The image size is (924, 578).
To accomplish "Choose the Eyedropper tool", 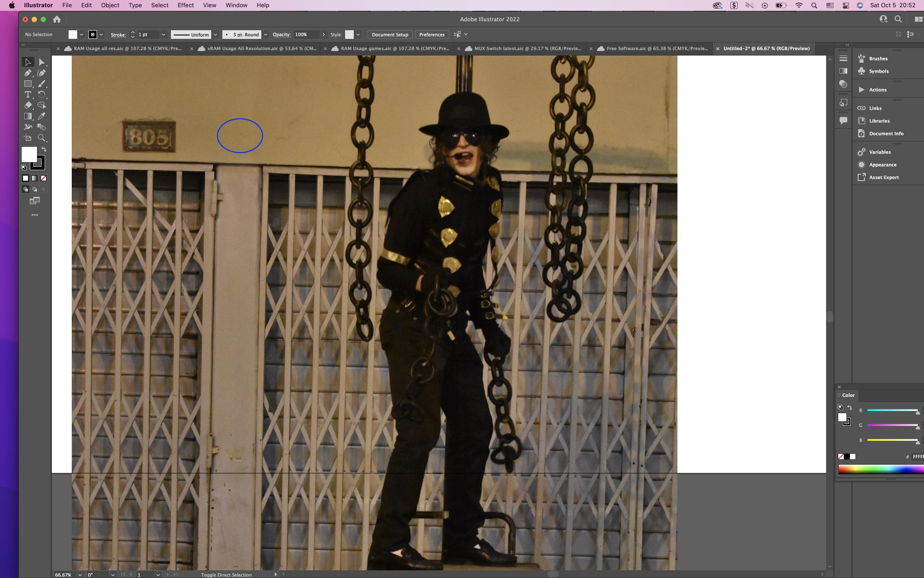I will [42, 116].
